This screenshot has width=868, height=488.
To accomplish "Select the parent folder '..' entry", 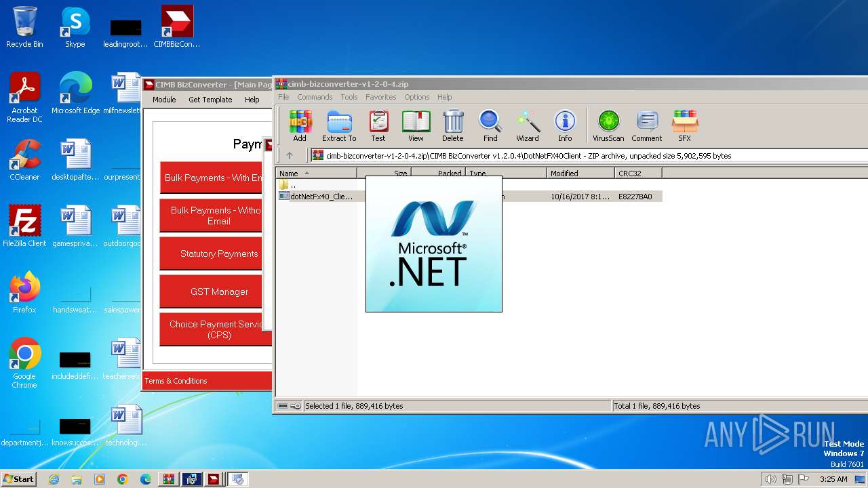I will pyautogui.click(x=288, y=185).
